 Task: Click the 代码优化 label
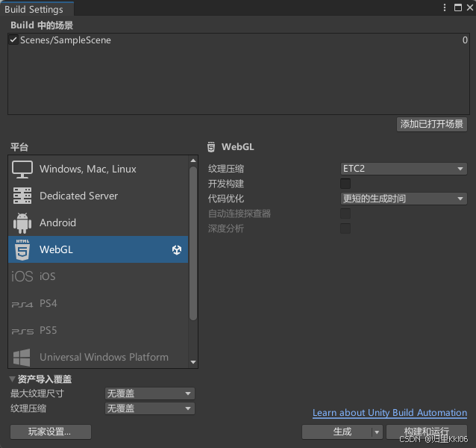(x=226, y=199)
